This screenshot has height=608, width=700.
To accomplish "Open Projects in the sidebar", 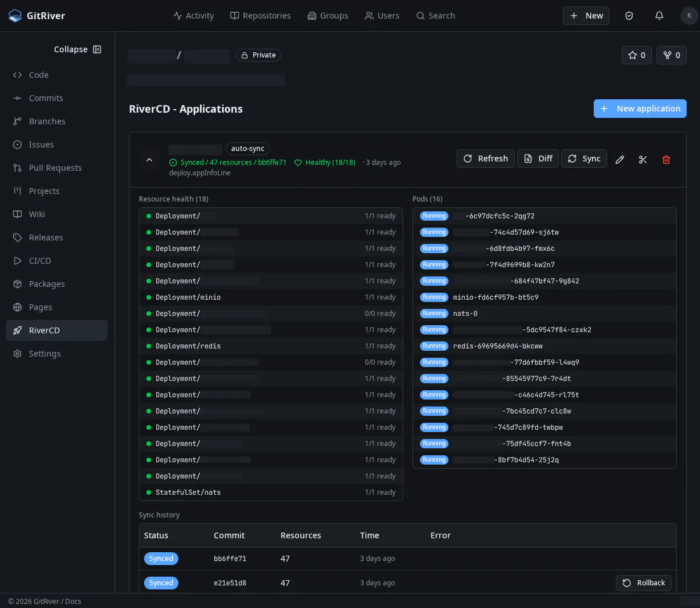I will tap(56, 191).
